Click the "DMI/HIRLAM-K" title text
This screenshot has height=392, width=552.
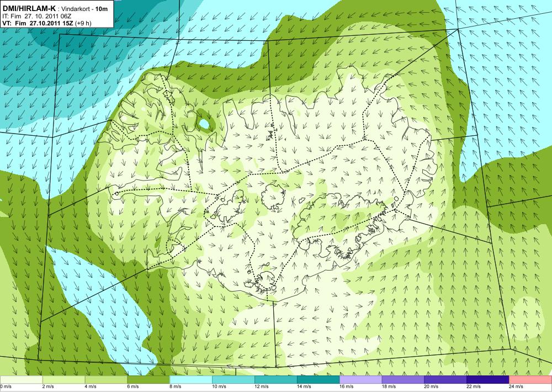[x=29, y=8]
